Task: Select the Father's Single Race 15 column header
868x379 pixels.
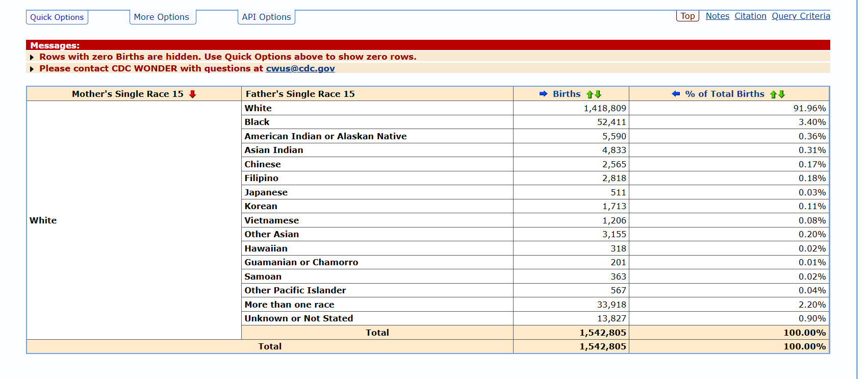Action: tap(300, 94)
